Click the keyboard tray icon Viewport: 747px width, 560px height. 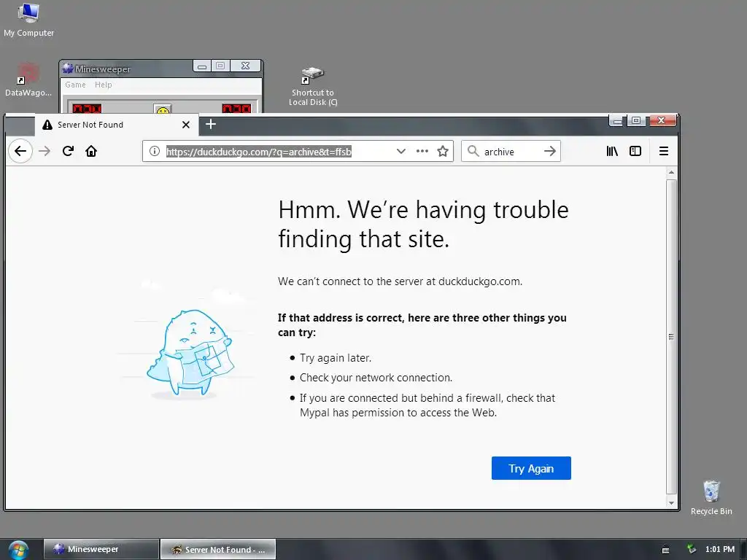[x=665, y=550]
